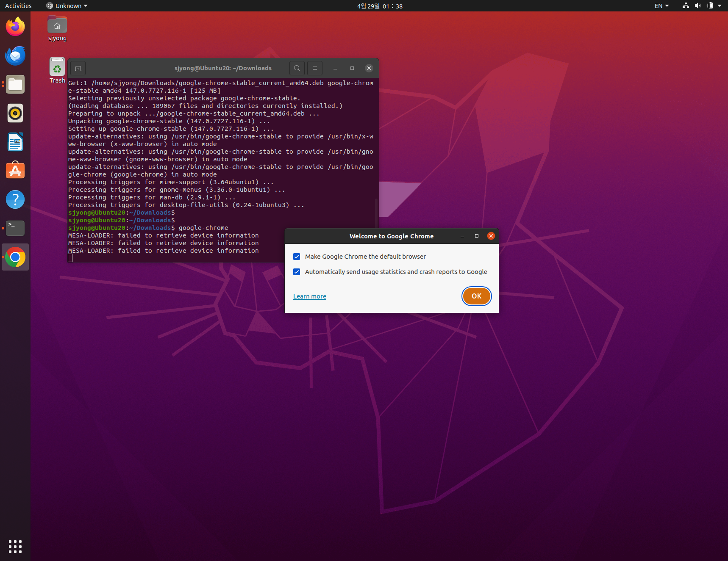
Task: Click the Terminal search icon
Action: click(297, 68)
